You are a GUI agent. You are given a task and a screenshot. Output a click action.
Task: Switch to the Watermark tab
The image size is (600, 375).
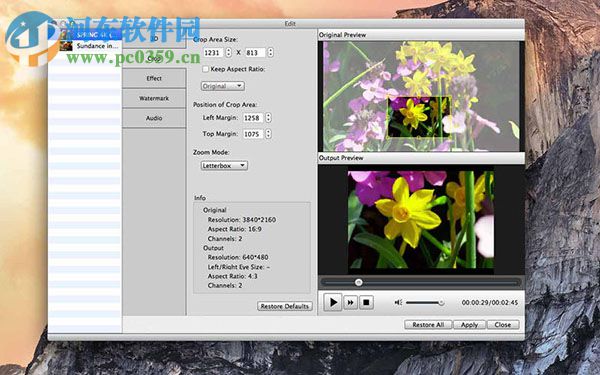pos(154,98)
